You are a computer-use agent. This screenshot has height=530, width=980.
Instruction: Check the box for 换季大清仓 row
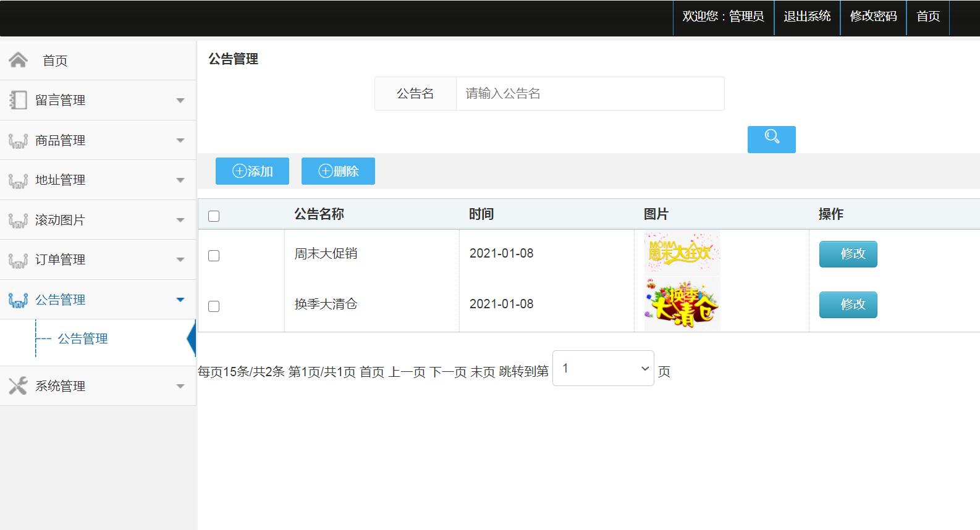(214, 306)
